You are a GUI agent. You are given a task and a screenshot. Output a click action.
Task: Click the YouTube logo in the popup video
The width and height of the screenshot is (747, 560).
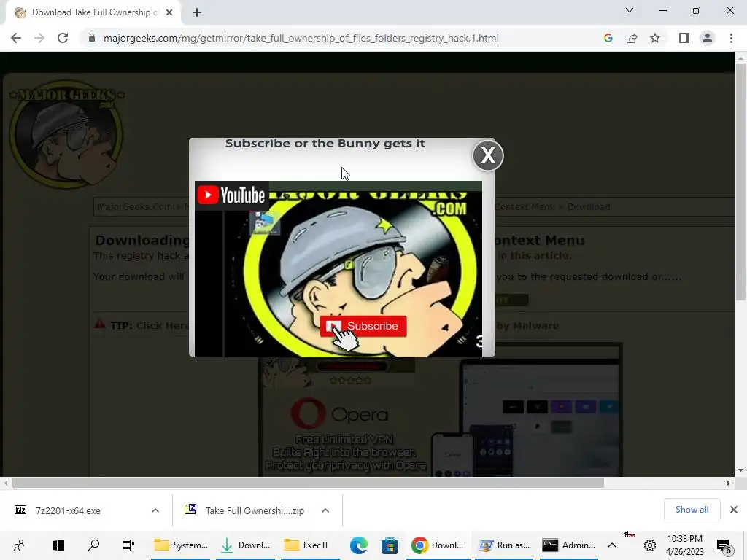pos(231,195)
